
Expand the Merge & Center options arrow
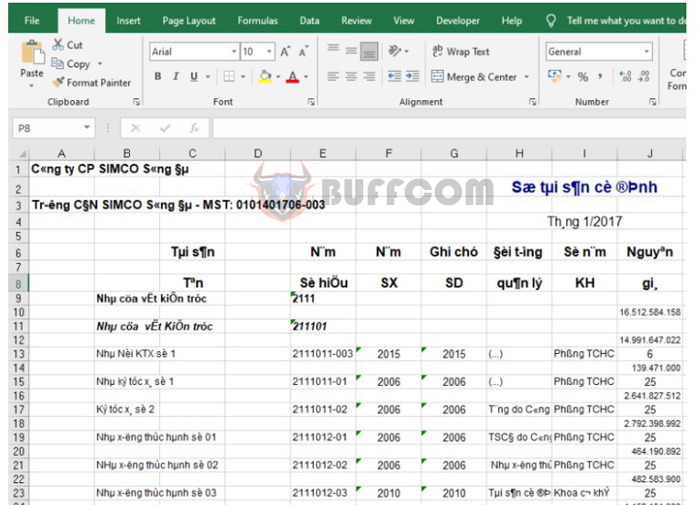527,77
